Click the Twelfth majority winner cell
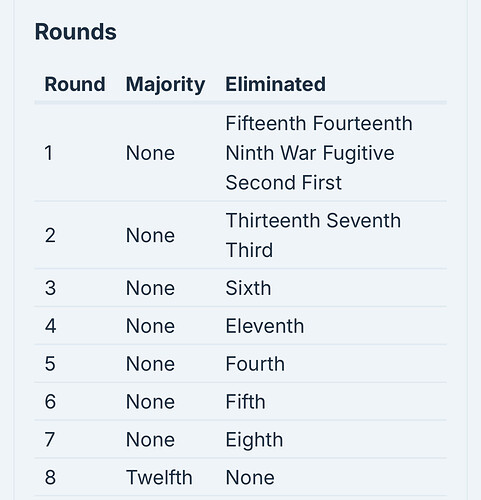 (159, 477)
